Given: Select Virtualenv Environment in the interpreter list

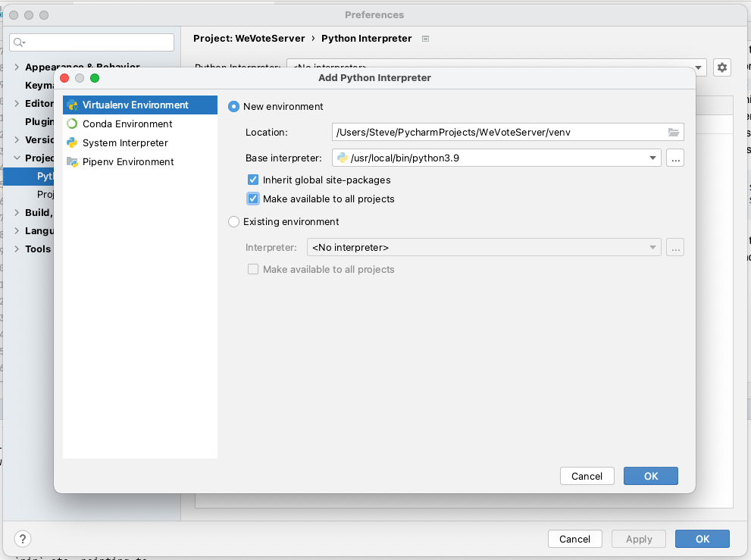Looking at the screenshot, I should [x=140, y=105].
